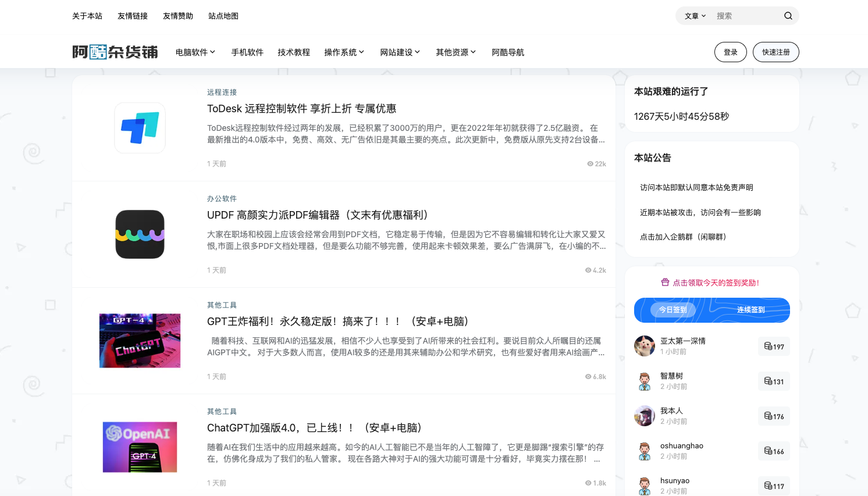Screen dimensions: 868x496
Task: Open 其他工具 tag above GPT王炸福利
Action: tap(222, 305)
